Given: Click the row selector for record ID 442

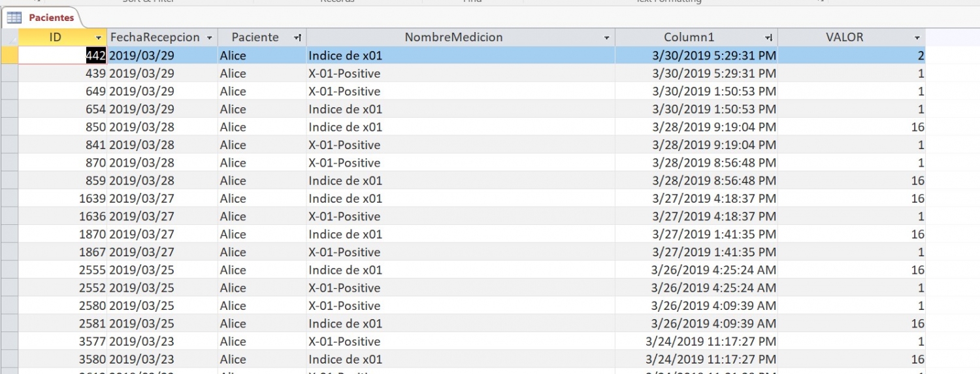Looking at the screenshot, I should 9,56.
